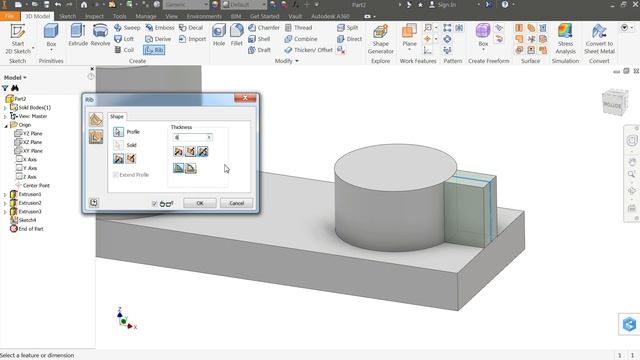Open the Plane work feature dropdown

point(409,50)
